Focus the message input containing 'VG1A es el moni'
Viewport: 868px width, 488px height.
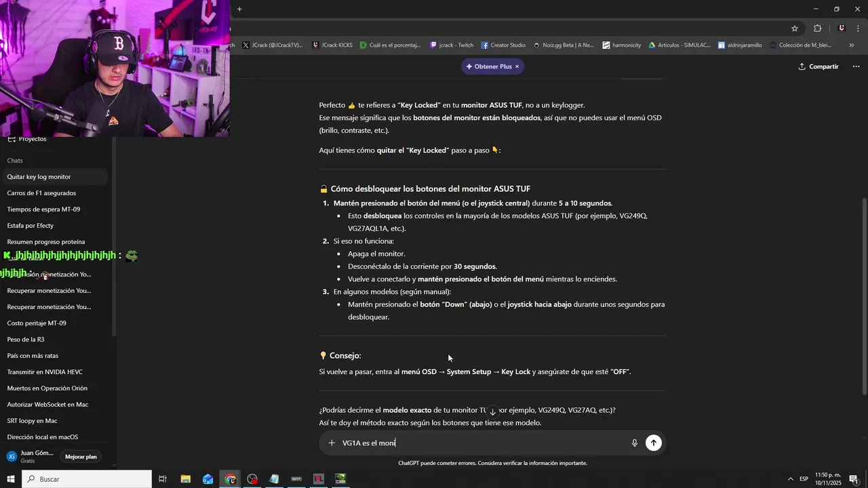pyautogui.click(x=483, y=443)
